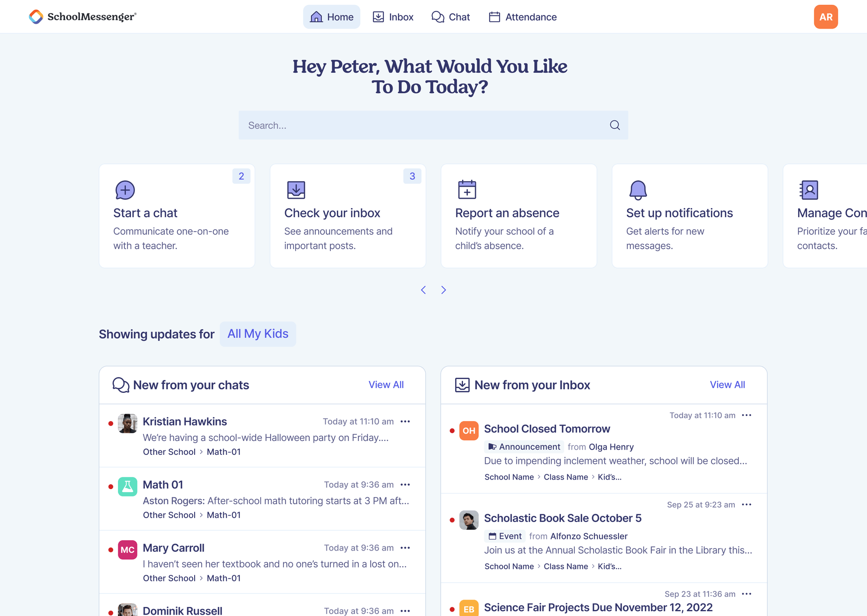
Task: Open the SchoolMessenger home logo
Action: (82, 17)
